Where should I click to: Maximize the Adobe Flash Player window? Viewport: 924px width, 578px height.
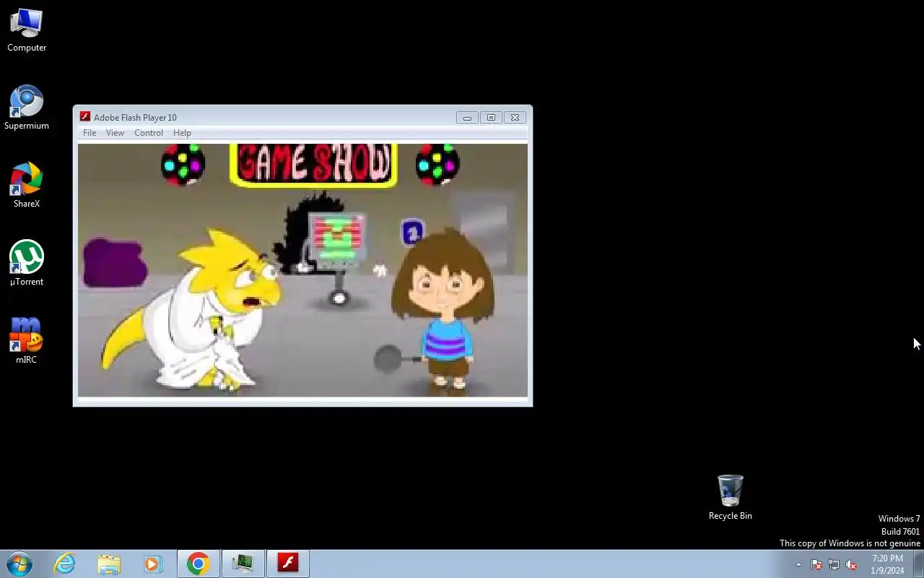pos(491,117)
